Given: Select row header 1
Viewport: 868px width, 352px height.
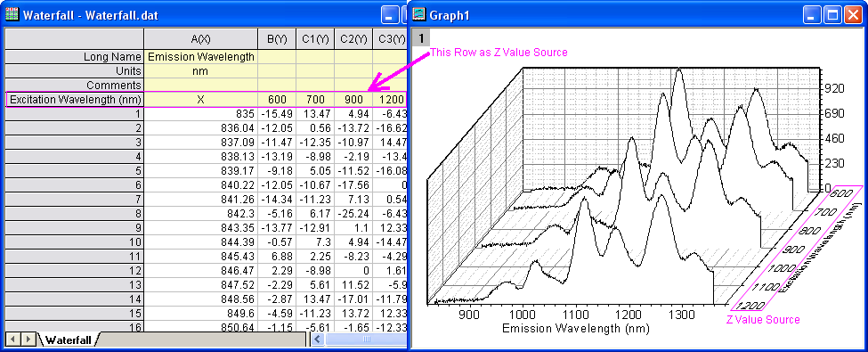Looking at the screenshot, I should 74,114.
